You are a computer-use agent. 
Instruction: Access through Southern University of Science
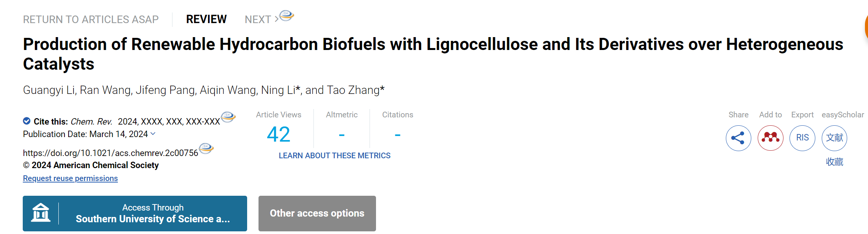click(x=135, y=214)
